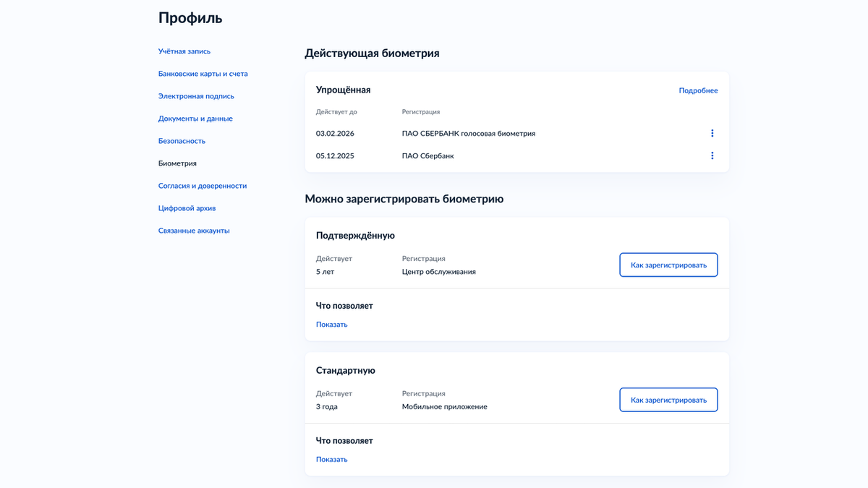Open three-dot menu for 05.12.2025 ПАО Сбербанк row
Image resolution: width=868 pixels, height=488 pixels.
(x=712, y=155)
